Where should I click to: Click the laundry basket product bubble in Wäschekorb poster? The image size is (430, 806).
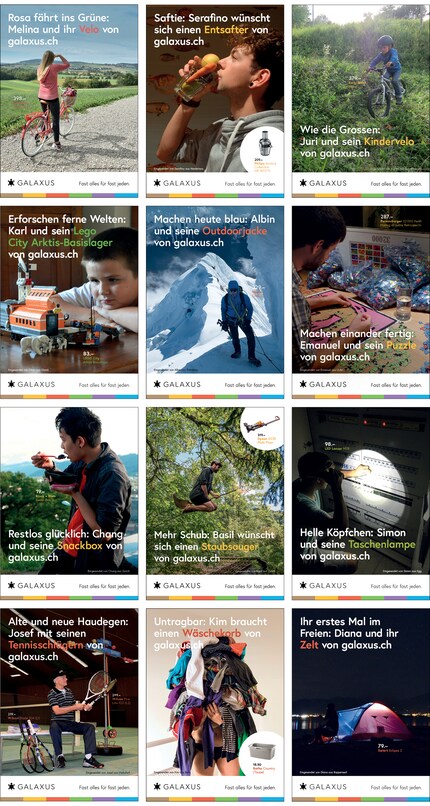click(261, 752)
